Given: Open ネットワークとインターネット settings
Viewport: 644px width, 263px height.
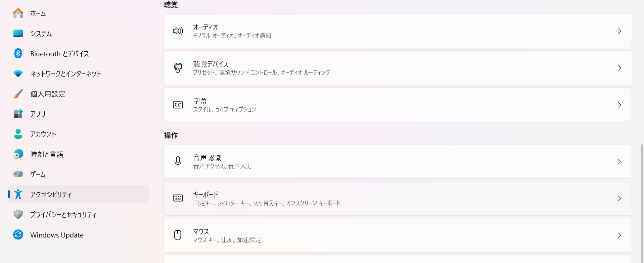Looking at the screenshot, I should tap(65, 74).
